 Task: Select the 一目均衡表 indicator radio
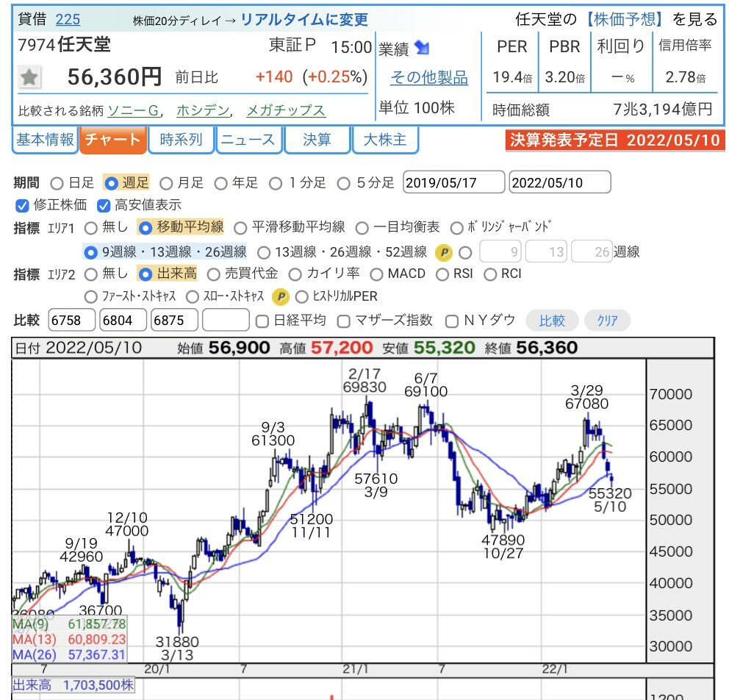pos(362,228)
